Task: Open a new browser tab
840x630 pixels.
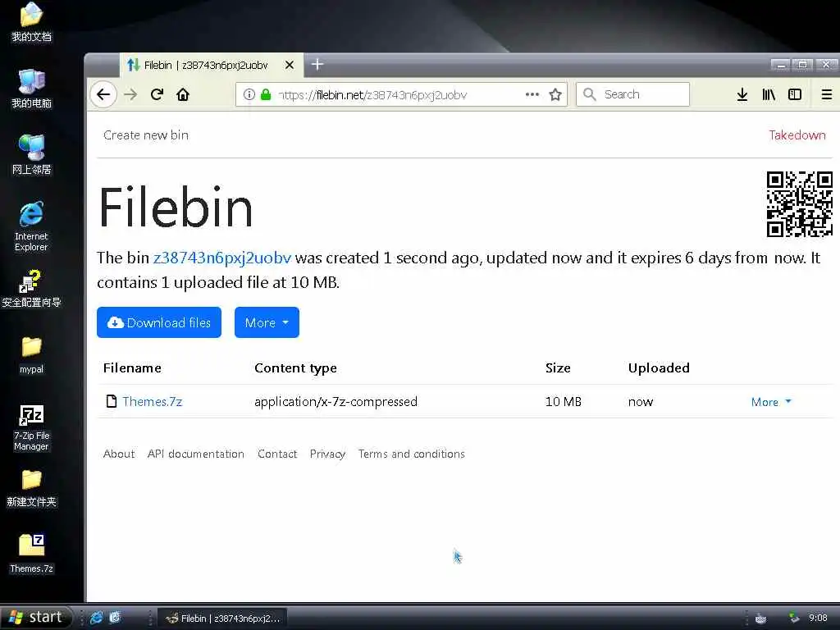Action: 317,64
